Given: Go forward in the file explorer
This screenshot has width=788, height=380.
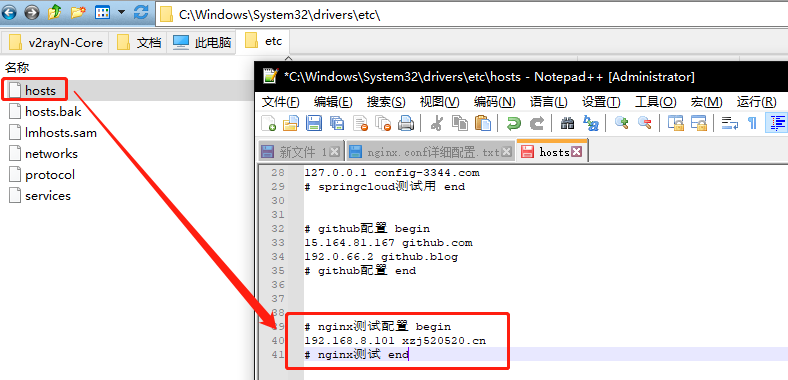Looking at the screenshot, I should [32, 12].
